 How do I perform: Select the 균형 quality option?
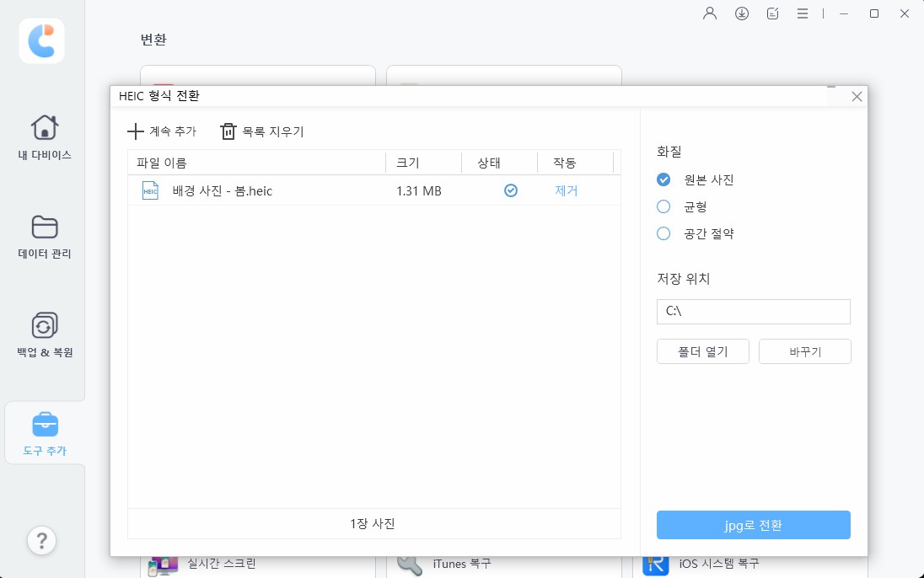[x=663, y=206]
